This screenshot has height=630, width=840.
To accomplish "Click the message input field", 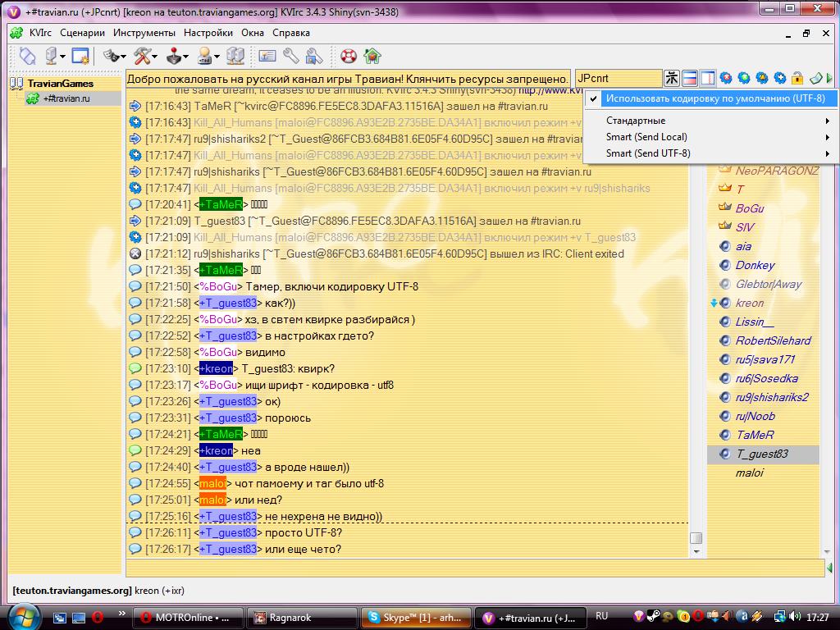I will pyautogui.click(x=475, y=568).
